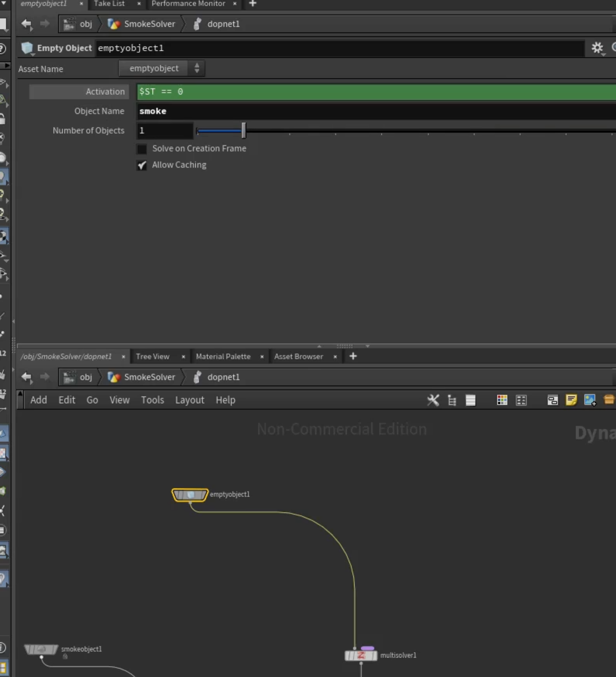Open the emptyobject Asset Name dropdown
Image resolution: width=616 pixels, height=677 pixels.
[x=162, y=68]
